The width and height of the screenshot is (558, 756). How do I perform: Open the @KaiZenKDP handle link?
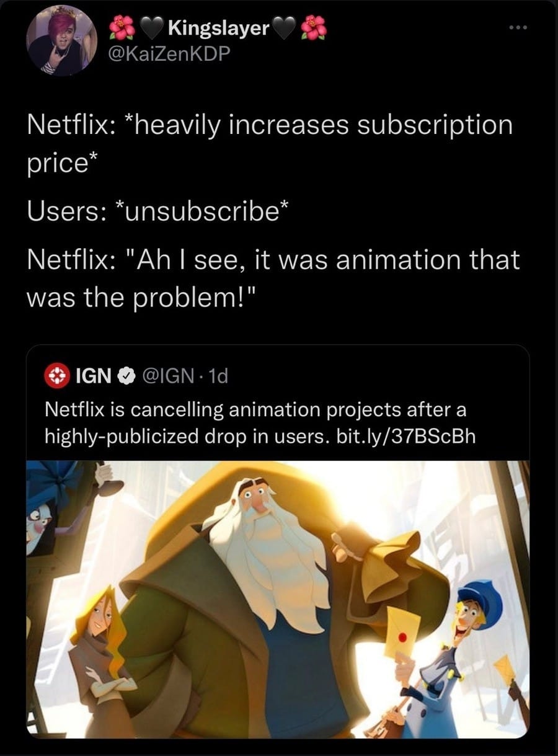tap(169, 55)
